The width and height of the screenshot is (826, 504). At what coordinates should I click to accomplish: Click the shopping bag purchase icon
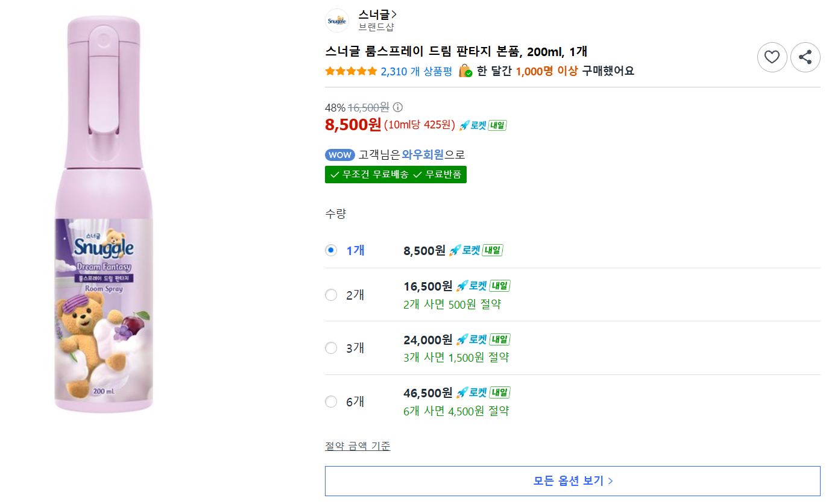tap(465, 71)
